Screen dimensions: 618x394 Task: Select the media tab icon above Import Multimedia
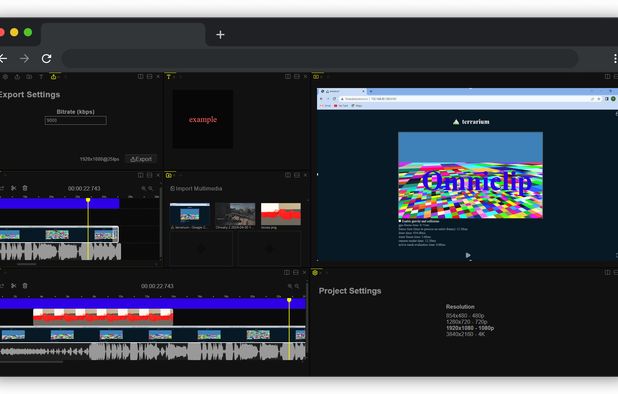click(169, 175)
